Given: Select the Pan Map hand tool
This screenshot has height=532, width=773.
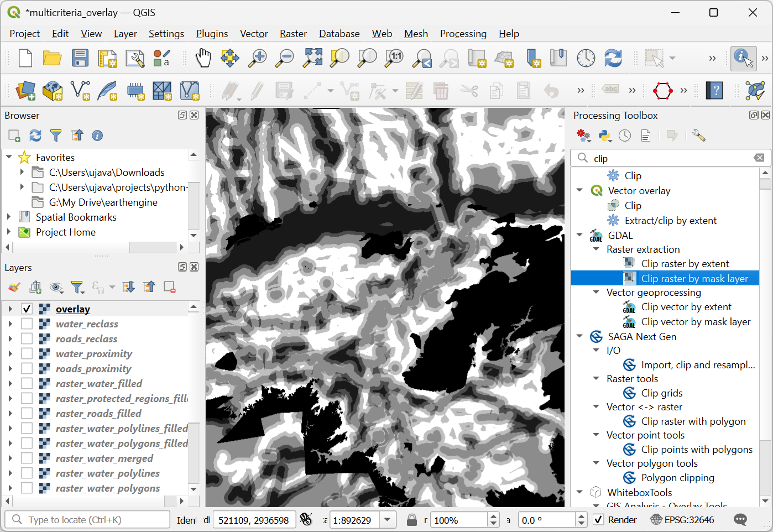Looking at the screenshot, I should click(x=203, y=58).
